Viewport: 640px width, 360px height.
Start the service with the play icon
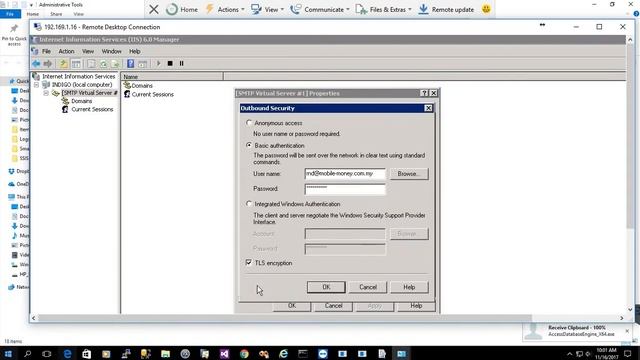[x=159, y=64]
